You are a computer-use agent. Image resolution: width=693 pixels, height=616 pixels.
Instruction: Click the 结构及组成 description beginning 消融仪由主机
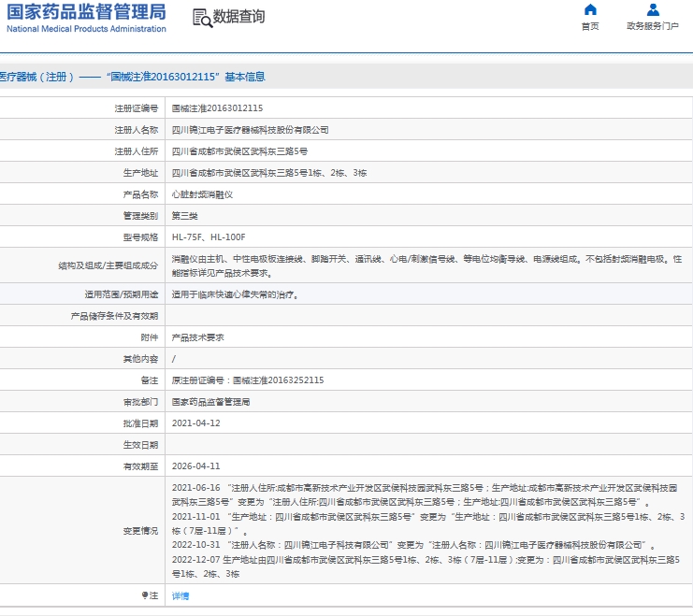click(427, 266)
